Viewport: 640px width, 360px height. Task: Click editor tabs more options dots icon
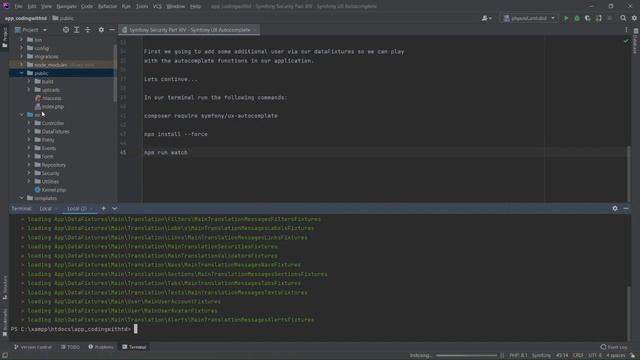[626, 30]
